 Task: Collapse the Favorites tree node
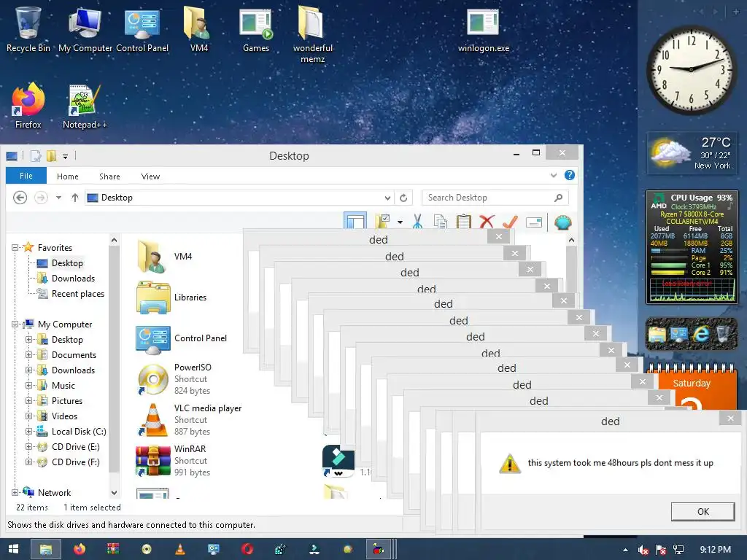tap(15, 248)
